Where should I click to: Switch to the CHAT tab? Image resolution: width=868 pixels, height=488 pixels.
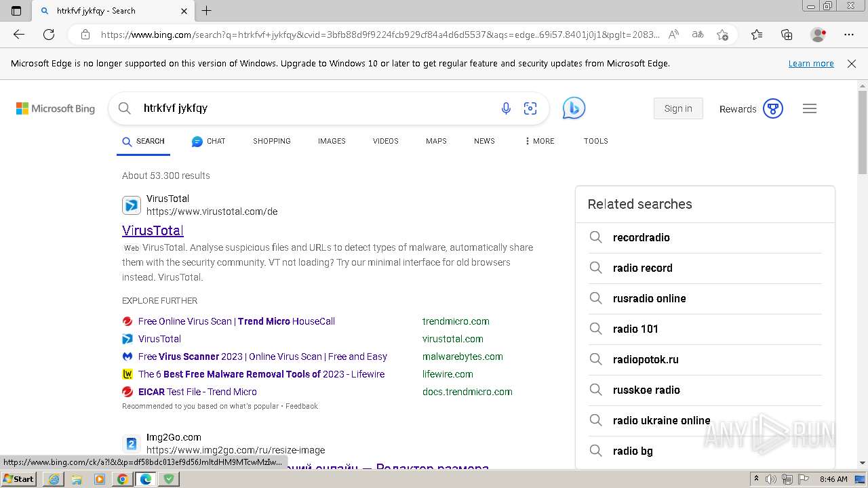click(x=208, y=141)
